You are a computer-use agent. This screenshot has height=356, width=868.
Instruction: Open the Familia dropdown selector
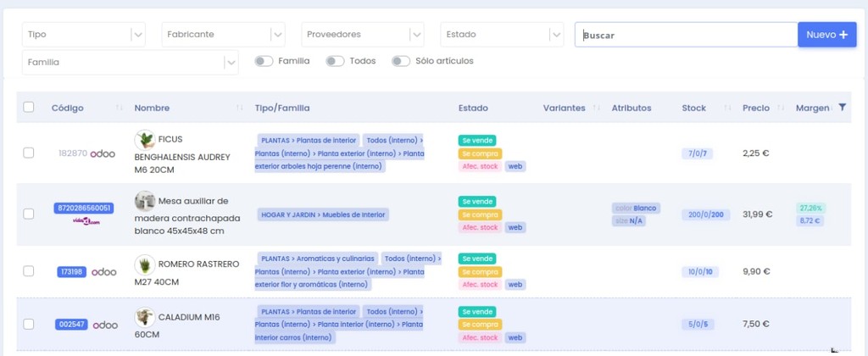click(130, 63)
